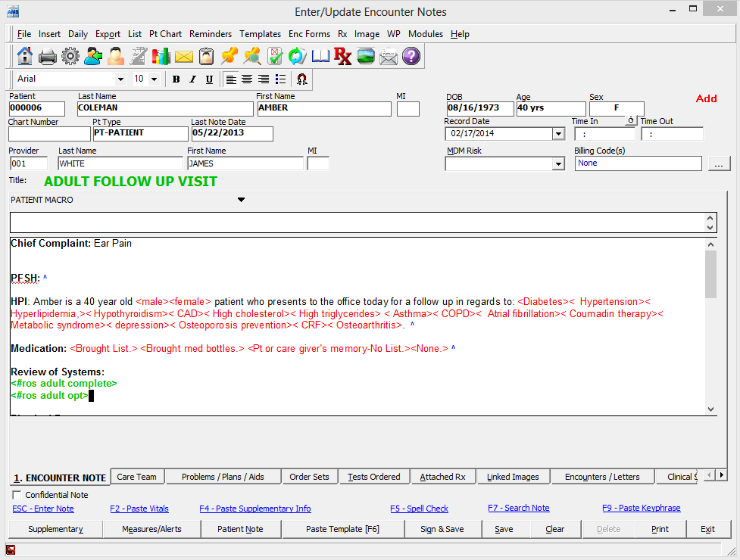Open the Templates menu
The height and width of the screenshot is (560, 740).
[x=260, y=34]
